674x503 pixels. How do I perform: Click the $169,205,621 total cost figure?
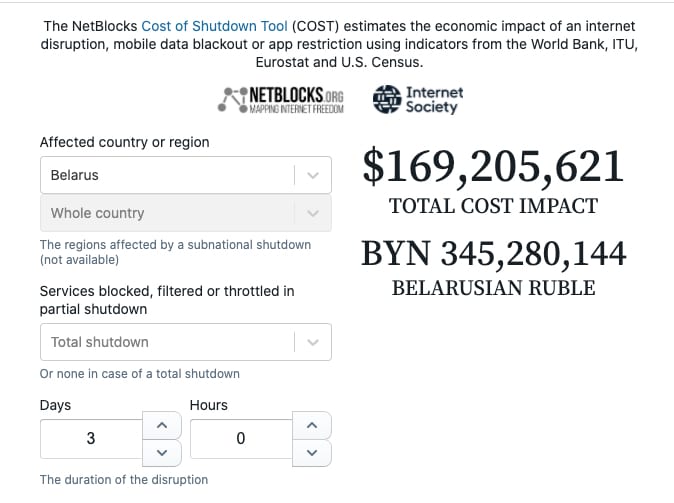tap(493, 167)
